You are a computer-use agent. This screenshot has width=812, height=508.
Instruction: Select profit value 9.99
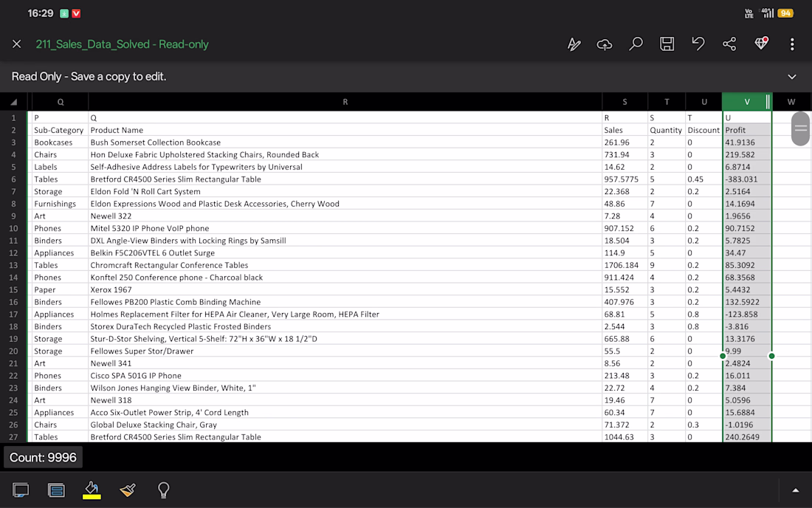tap(747, 351)
